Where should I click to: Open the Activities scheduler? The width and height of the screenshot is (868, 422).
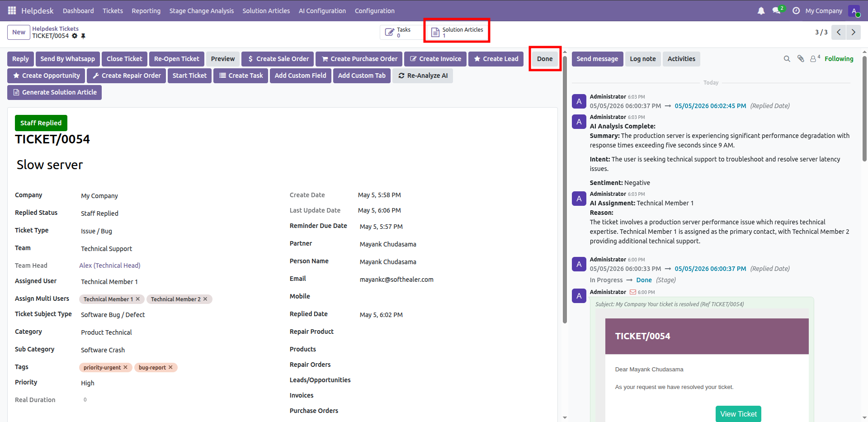coord(681,59)
